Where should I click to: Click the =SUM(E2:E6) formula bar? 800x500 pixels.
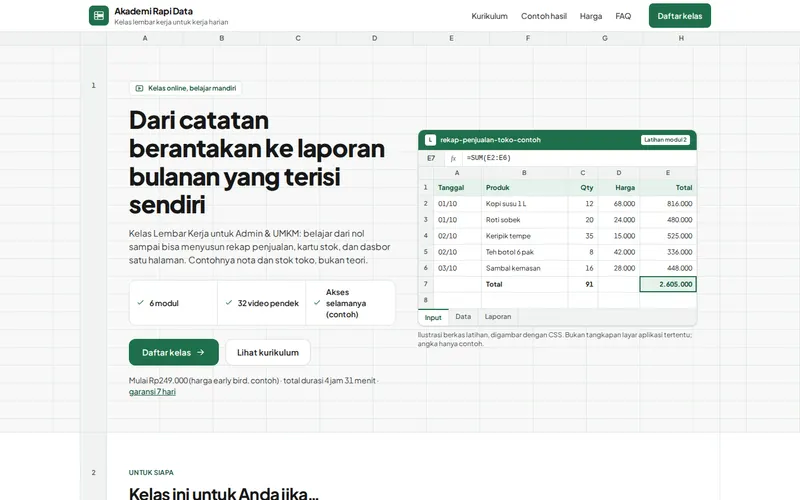[579, 158]
